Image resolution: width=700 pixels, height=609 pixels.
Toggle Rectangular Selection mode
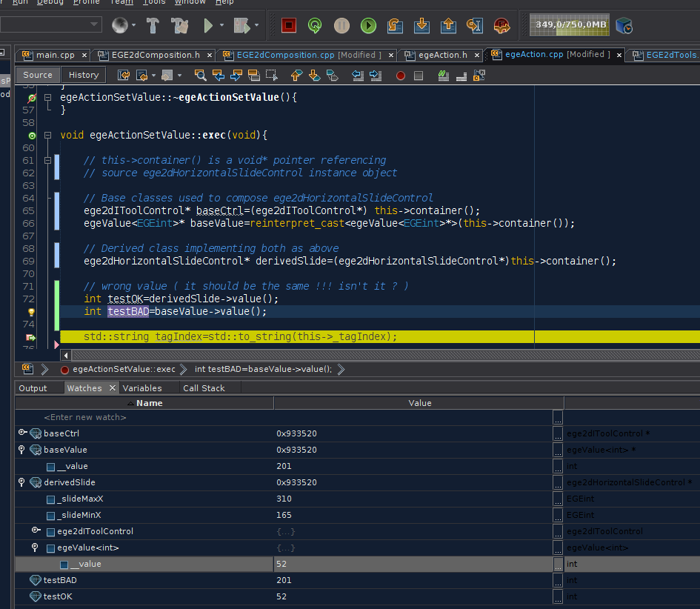pos(271,76)
